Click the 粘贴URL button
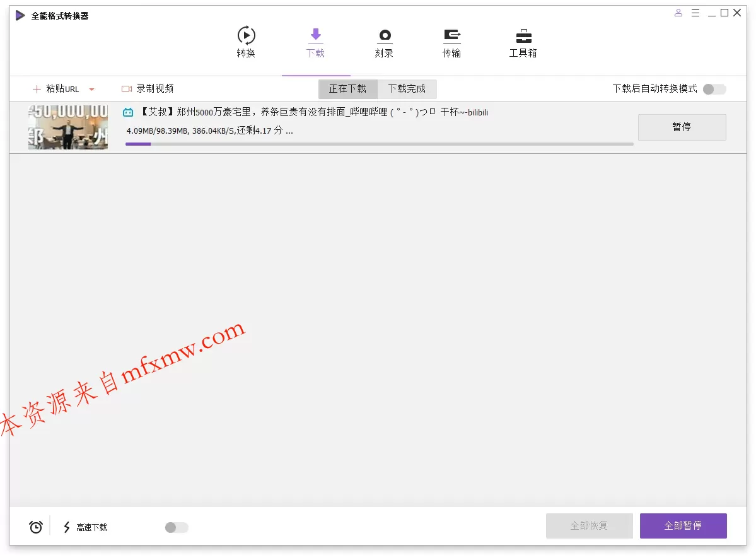This screenshot has width=756, height=560. pyautogui.click(x=55, y=89)
